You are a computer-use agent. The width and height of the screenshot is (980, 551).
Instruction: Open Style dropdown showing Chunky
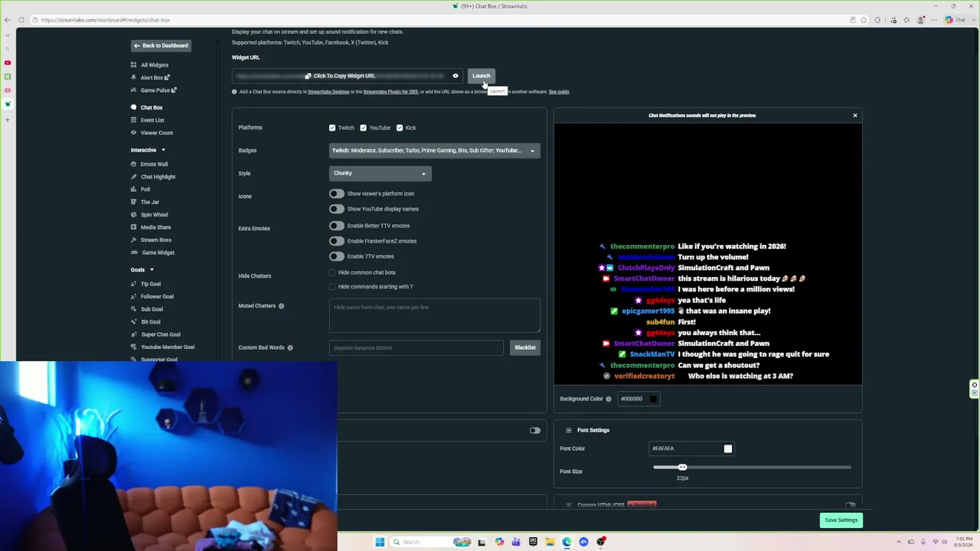[x=381, y=174]
